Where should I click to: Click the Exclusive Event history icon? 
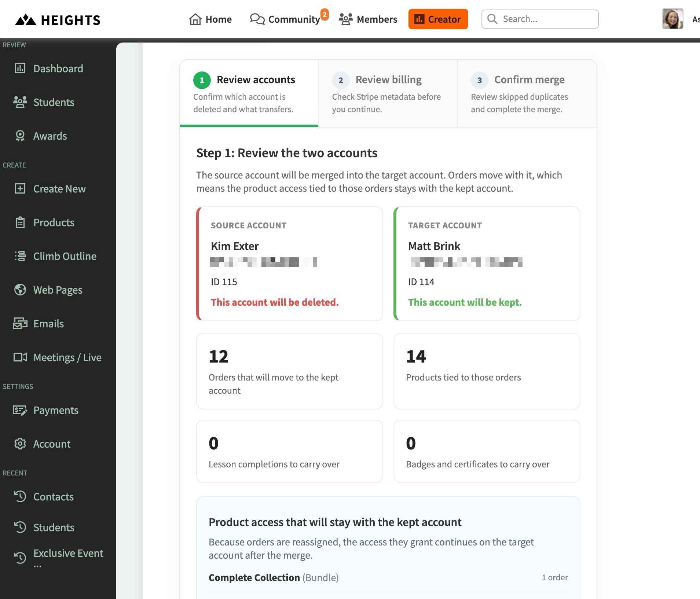coord(20,558)
